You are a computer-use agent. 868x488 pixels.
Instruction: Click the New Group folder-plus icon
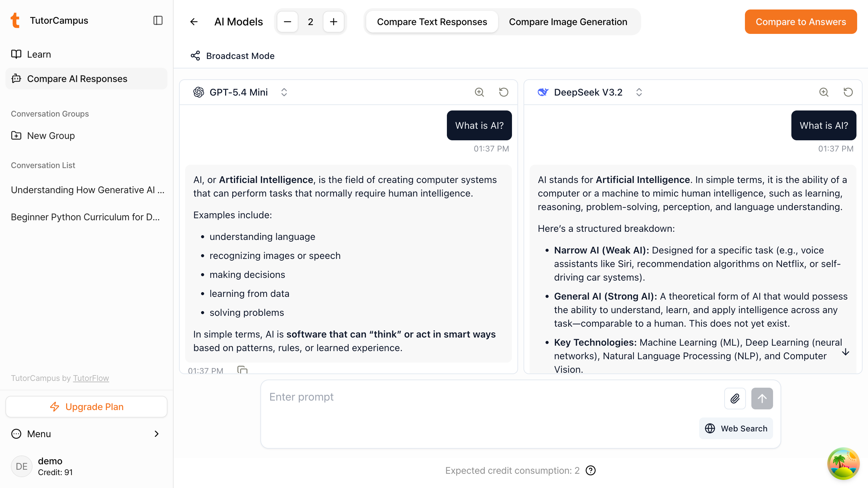(16, 136)
